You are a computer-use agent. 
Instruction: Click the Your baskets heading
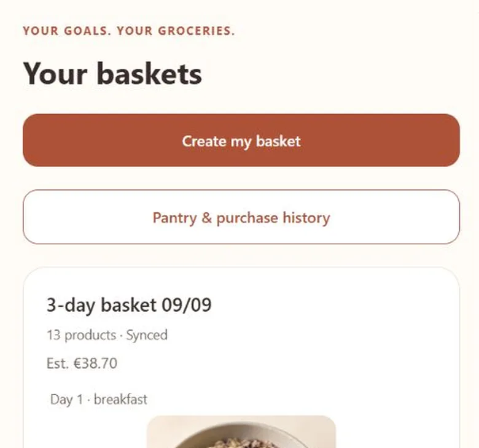(x=112, y=74)
